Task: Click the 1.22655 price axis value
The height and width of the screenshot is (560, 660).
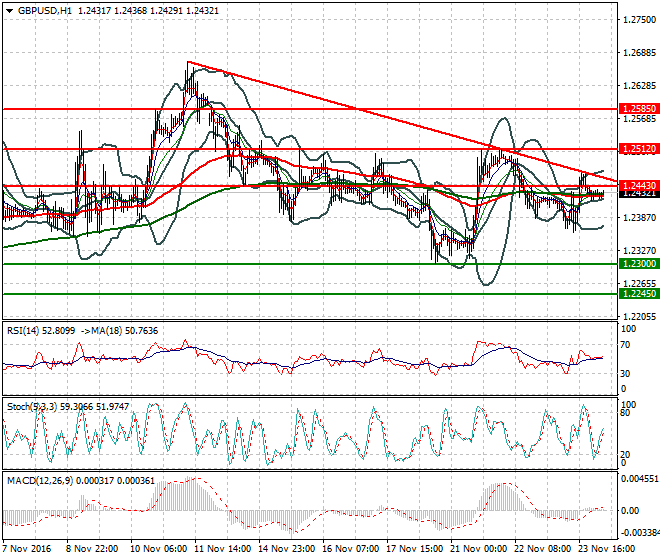Action: (x=639, y=283)
